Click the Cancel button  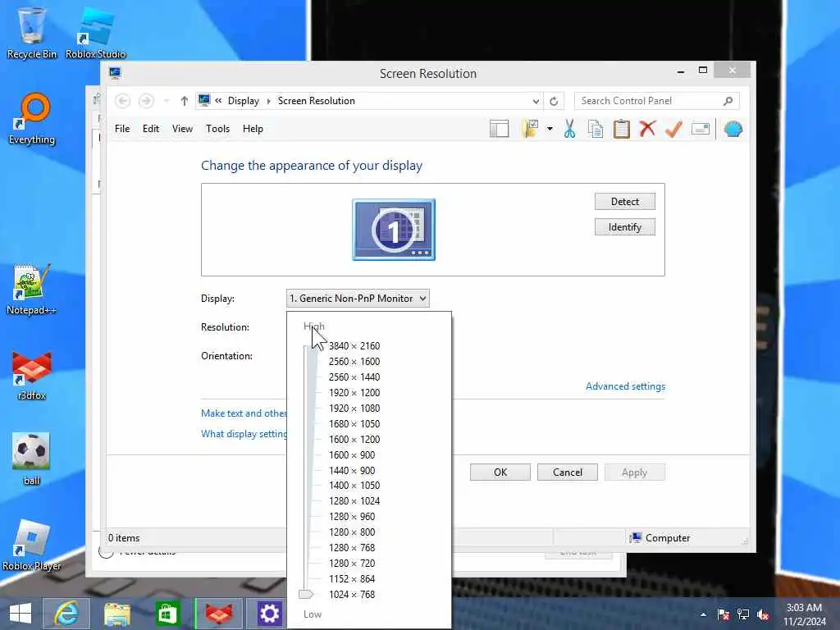568,472
